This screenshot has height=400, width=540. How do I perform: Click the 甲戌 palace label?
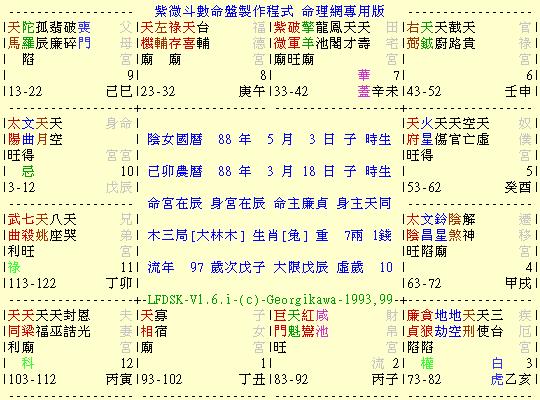pyautogui.click(x=518, y=283)
